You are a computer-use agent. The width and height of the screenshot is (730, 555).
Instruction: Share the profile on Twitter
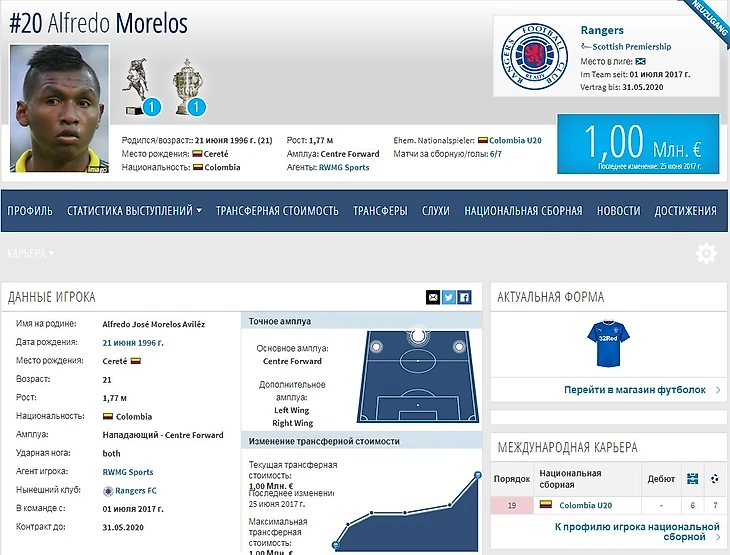tap(449, 297)
